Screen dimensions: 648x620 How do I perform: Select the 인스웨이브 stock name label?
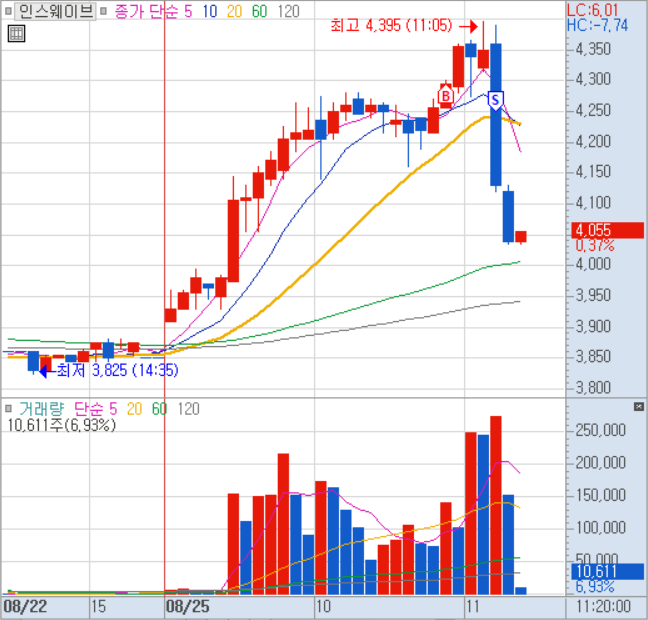click(55, 12)
